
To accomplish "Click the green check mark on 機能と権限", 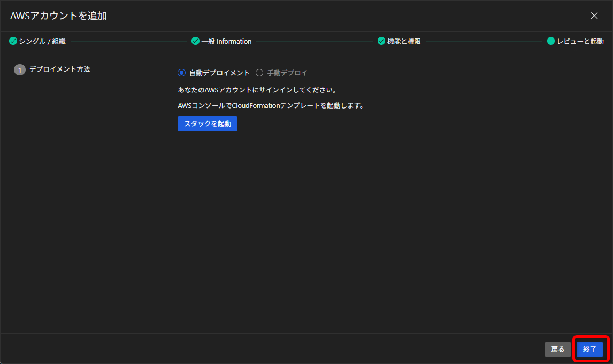I will (381, 41).
